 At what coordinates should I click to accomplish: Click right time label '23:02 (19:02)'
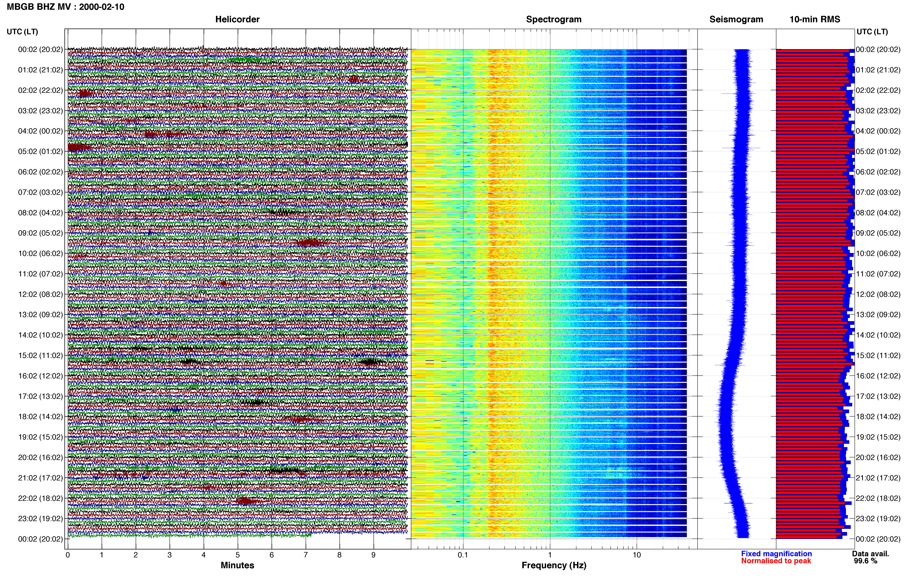(878, 519)
